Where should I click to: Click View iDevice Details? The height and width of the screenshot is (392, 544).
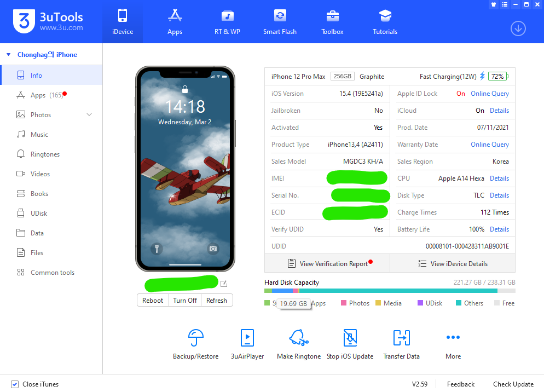coord(453,263)
